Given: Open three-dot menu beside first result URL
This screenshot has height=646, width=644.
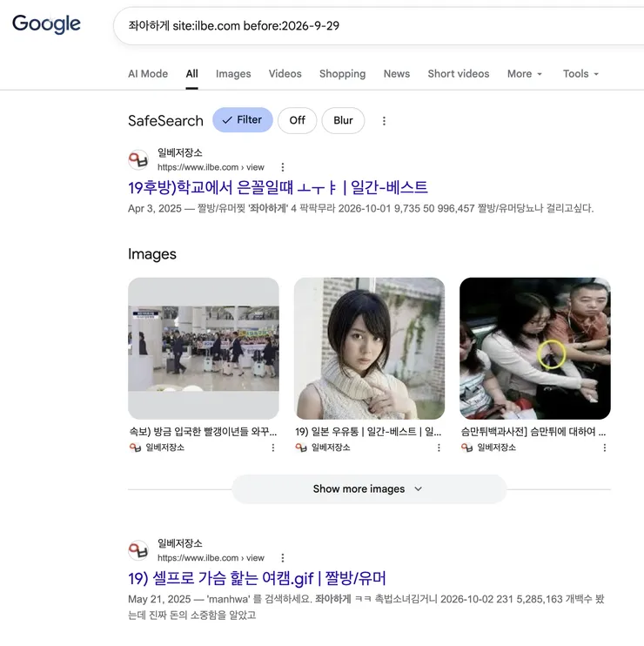Looking at the screenshot, I should 283,167.
